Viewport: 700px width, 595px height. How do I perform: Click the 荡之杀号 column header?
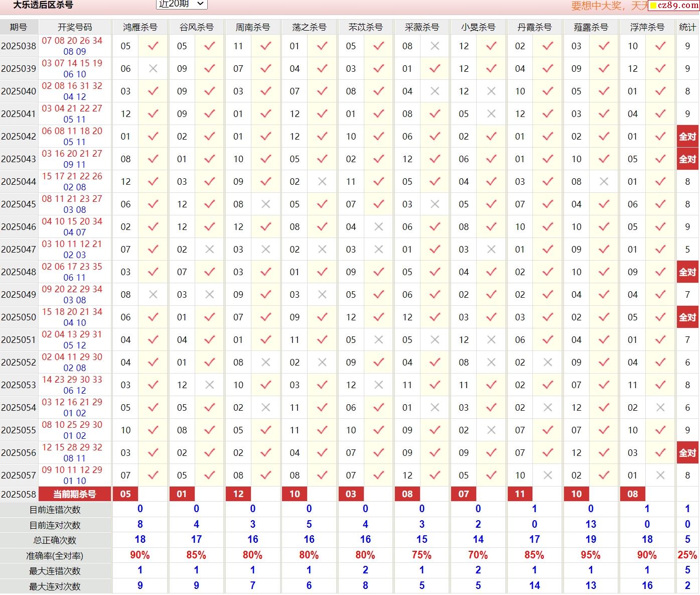point(309,27)
